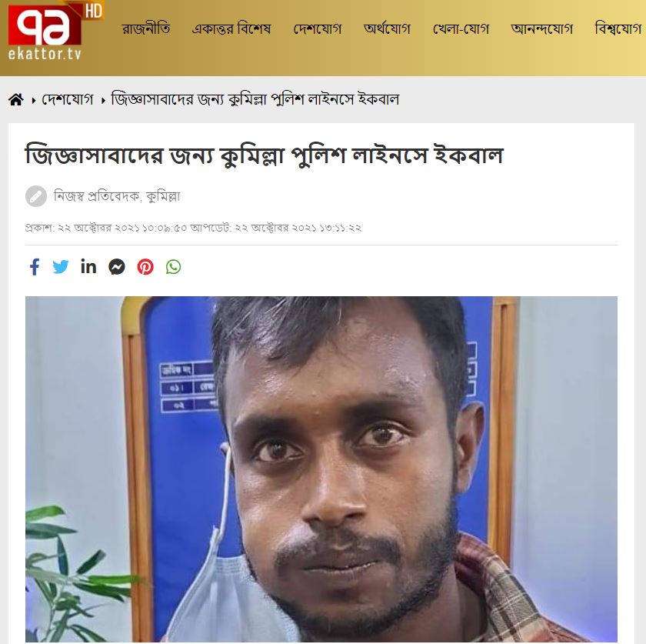
Task: Open the একাত্তর বিশেষ menu item
Action: tap(231, 29)
